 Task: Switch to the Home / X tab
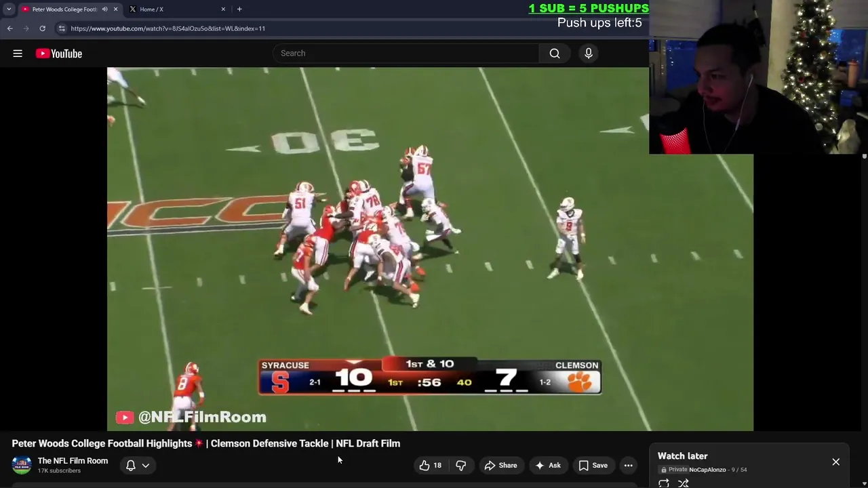click(178, 9)
